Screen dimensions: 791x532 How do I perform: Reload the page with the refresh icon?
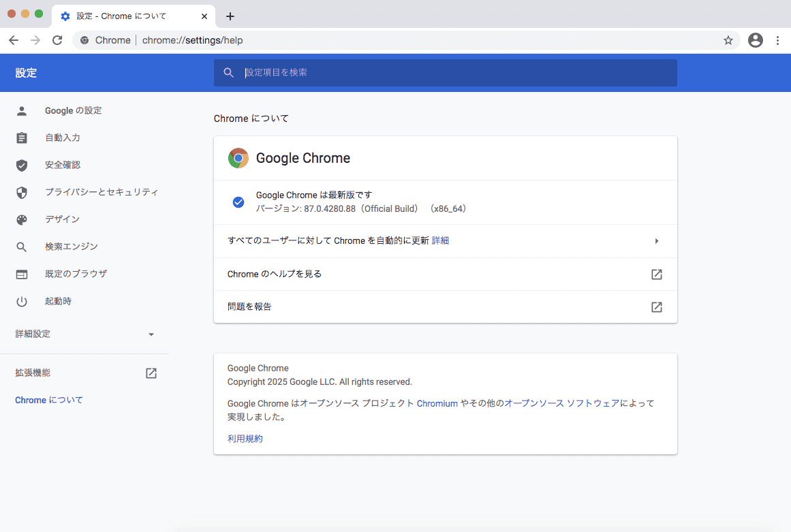click(57, 40)
